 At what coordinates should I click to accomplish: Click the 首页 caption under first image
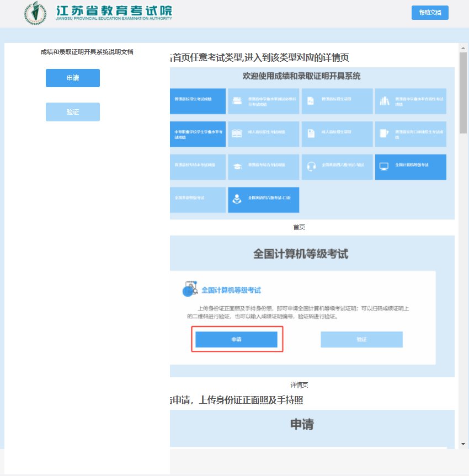pos(299,227)
